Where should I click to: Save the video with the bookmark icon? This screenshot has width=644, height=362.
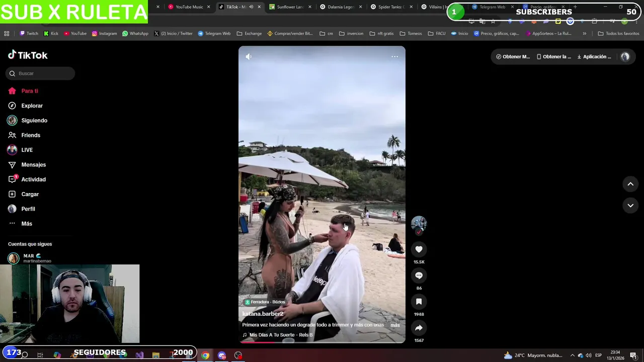point(419,302)
